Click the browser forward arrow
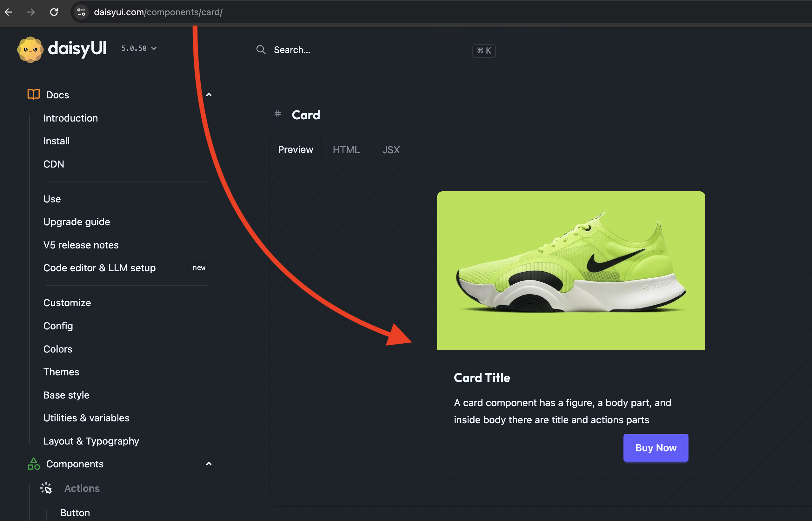The image size is (812, 521). tap(31, 12)
